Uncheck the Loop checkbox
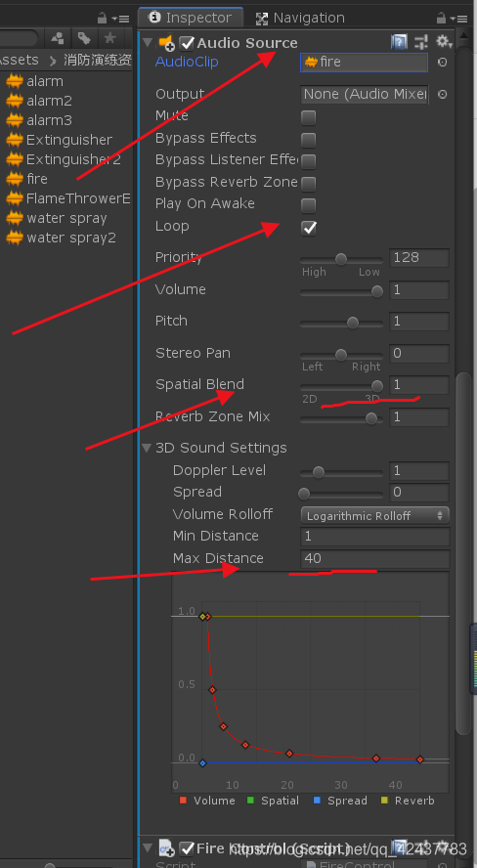Screen dimensions: 477x868 (x=308, y=228)
